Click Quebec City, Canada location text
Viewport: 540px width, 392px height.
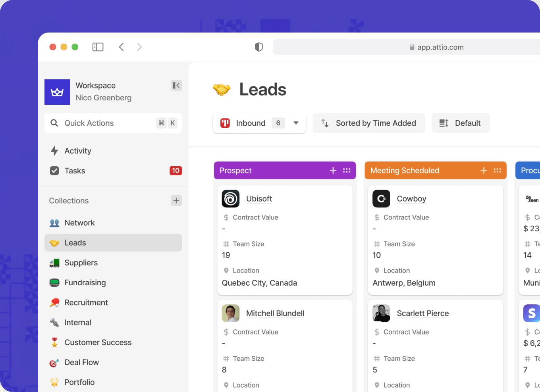(259, 283)
